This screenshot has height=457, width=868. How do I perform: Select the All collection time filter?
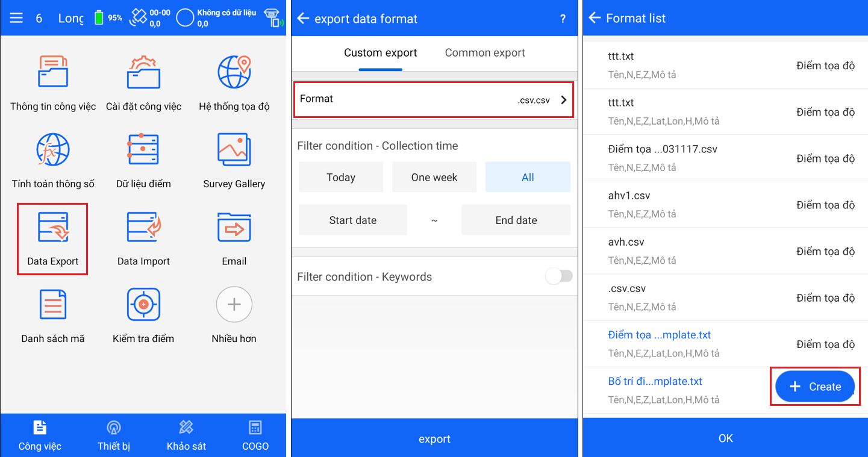(x=528, y=177)
